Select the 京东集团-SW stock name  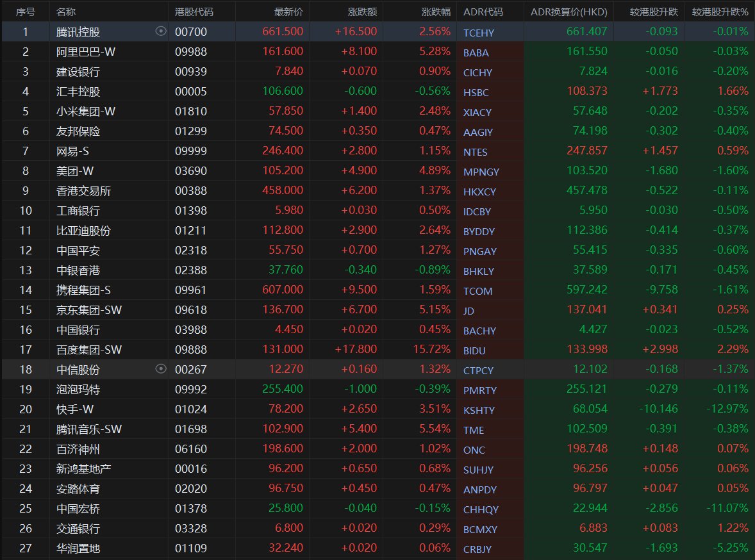point(89,309)
